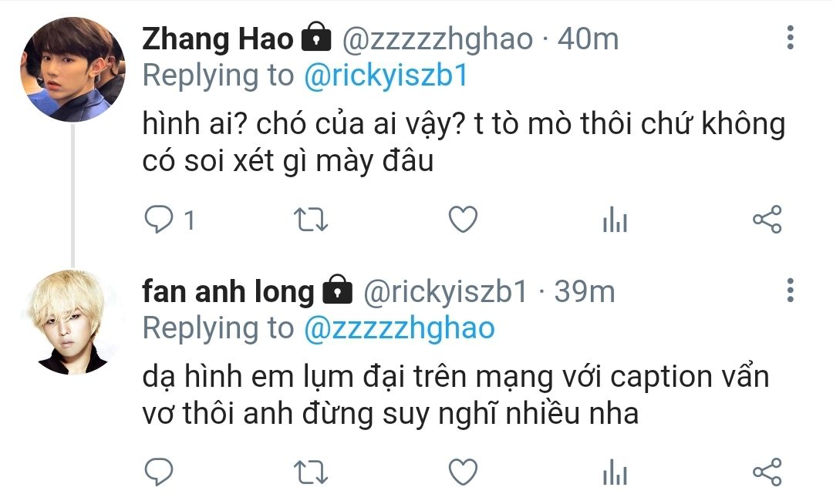Open the @rickyiszb1 mention link
This screenshot has width=833, height=504.
pyautogui.click(x=386, y=76)
